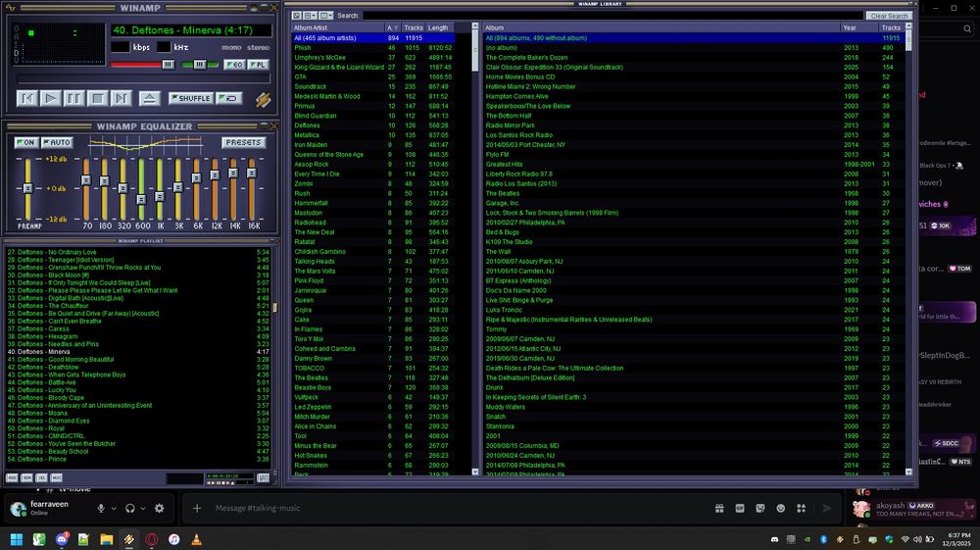Select album Hotline Miami 2: Wrong Number
Screen dimensions: 980x550
tap(694, 87)
